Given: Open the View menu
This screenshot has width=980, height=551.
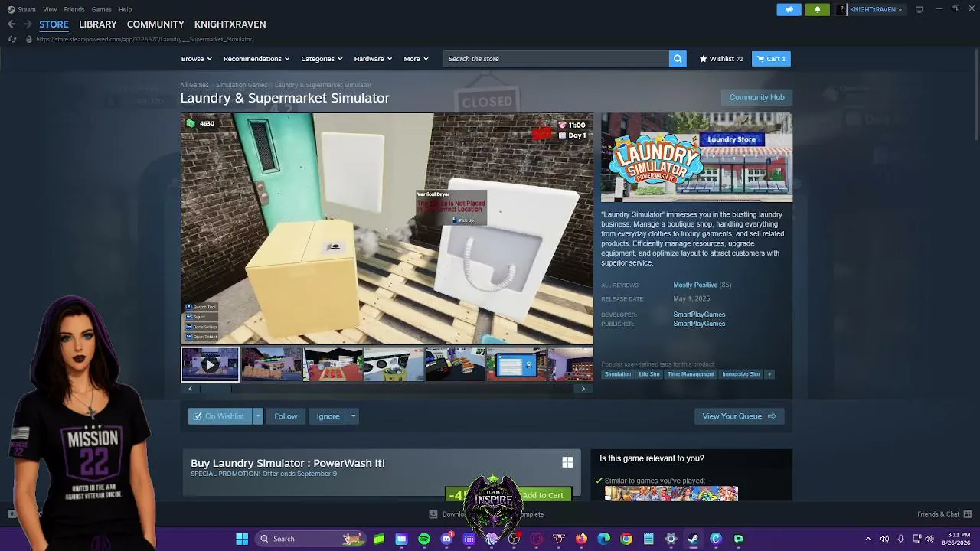Looking at the screenshot, I should pos(50,9).
